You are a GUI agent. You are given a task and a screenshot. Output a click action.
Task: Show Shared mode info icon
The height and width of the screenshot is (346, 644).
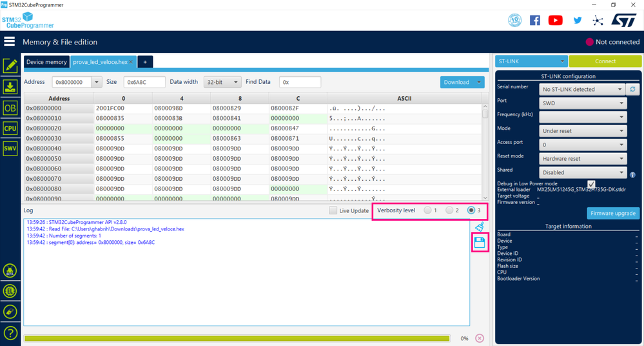pyautogui.click(x=632, y=175)
